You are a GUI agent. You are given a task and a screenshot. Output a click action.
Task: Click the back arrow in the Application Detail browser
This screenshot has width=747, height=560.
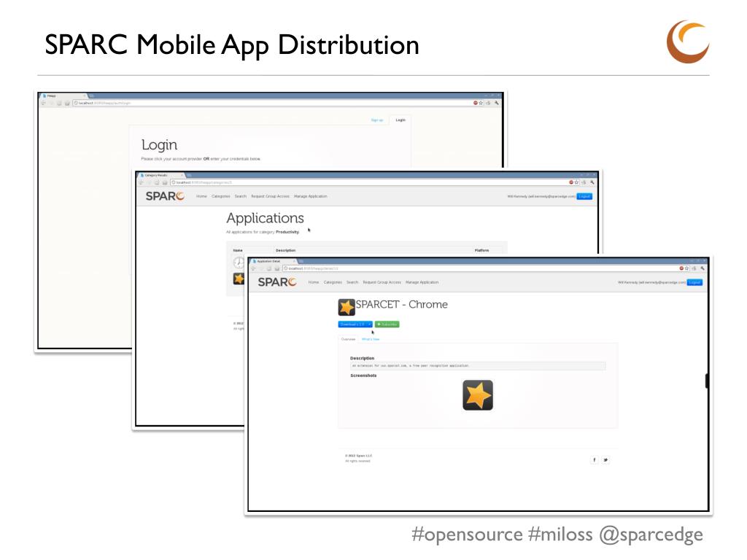pos(253,268)
